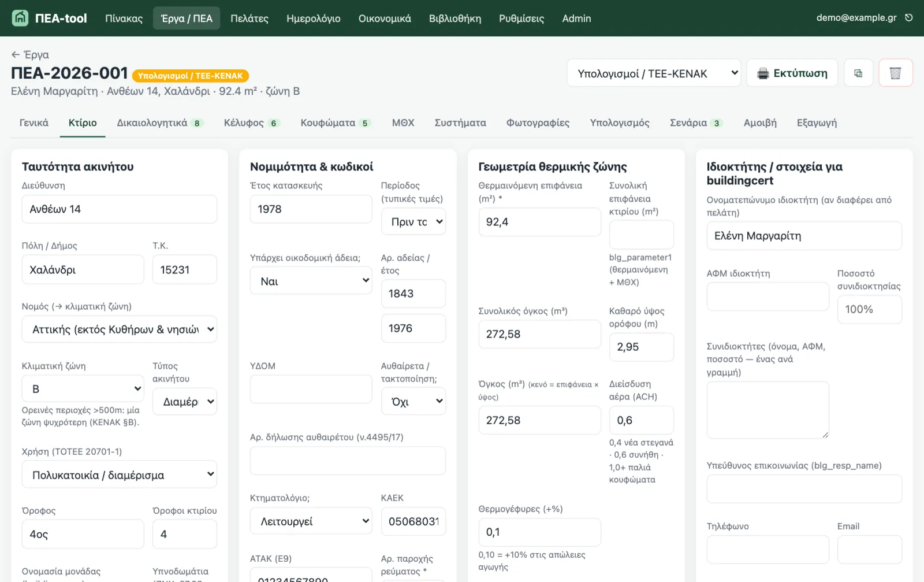Switch to the Σενάρια tab

tap(696, 123)
